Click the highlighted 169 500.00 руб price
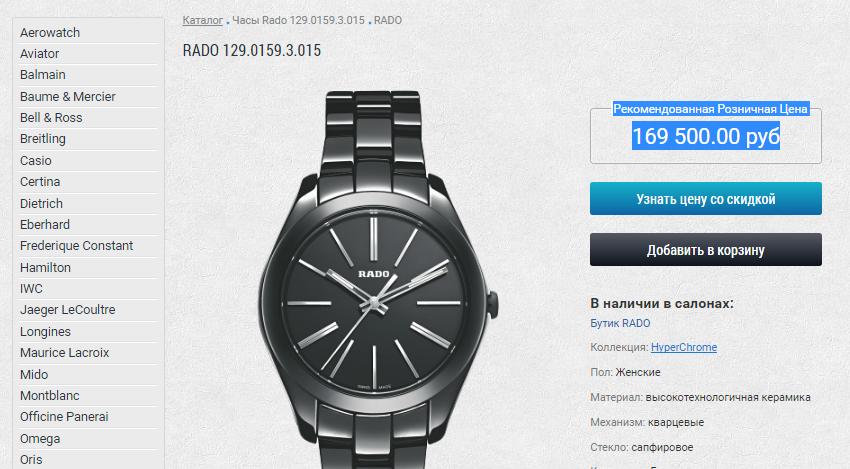This screenshot has width=850, height=469. click(x=706, y=136)
